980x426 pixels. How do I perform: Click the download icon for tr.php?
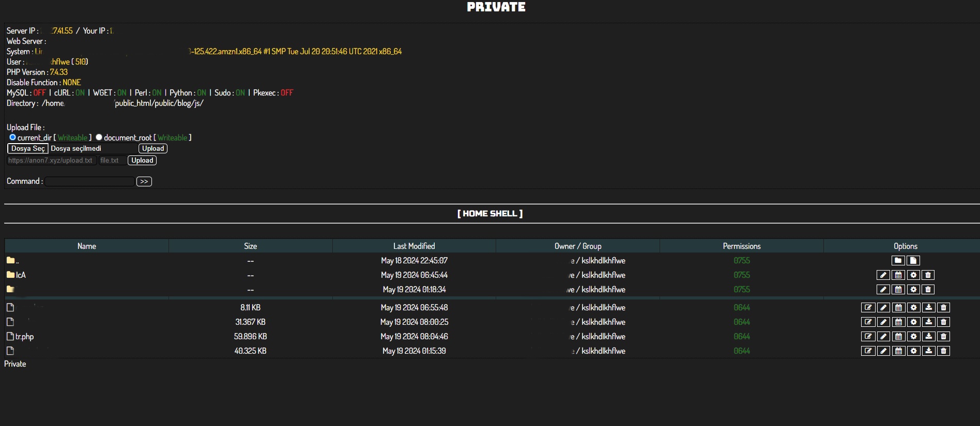coord(929,337)
